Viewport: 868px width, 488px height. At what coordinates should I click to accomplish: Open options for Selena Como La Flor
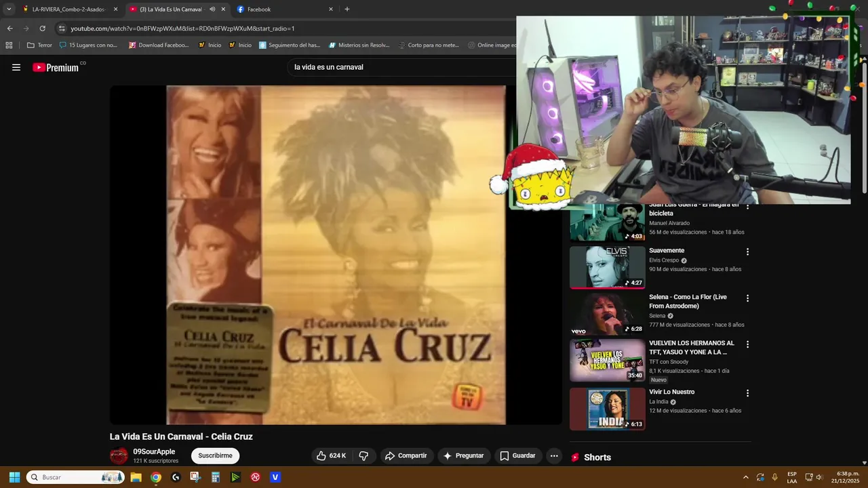point(747,298)
